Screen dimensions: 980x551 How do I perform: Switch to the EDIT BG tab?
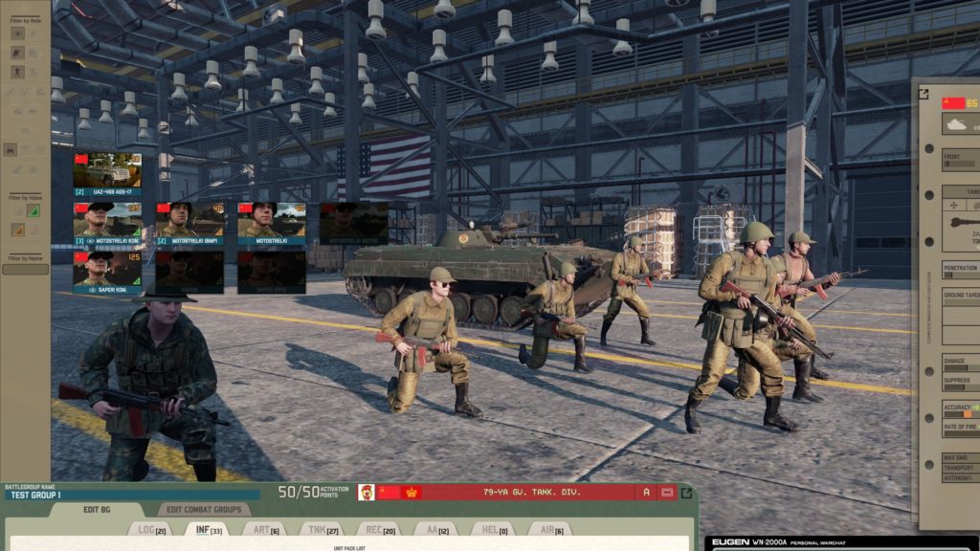click(x=97, y=510)
